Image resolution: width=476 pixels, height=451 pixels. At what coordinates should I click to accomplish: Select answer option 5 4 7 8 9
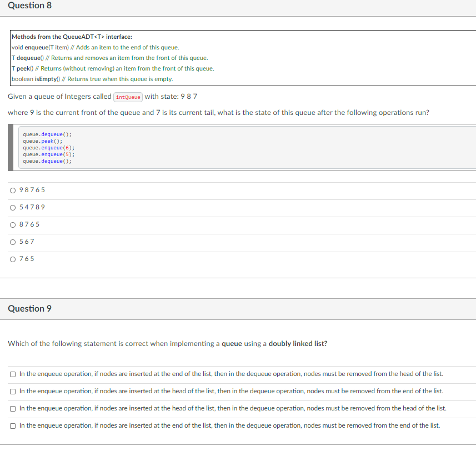12,207
